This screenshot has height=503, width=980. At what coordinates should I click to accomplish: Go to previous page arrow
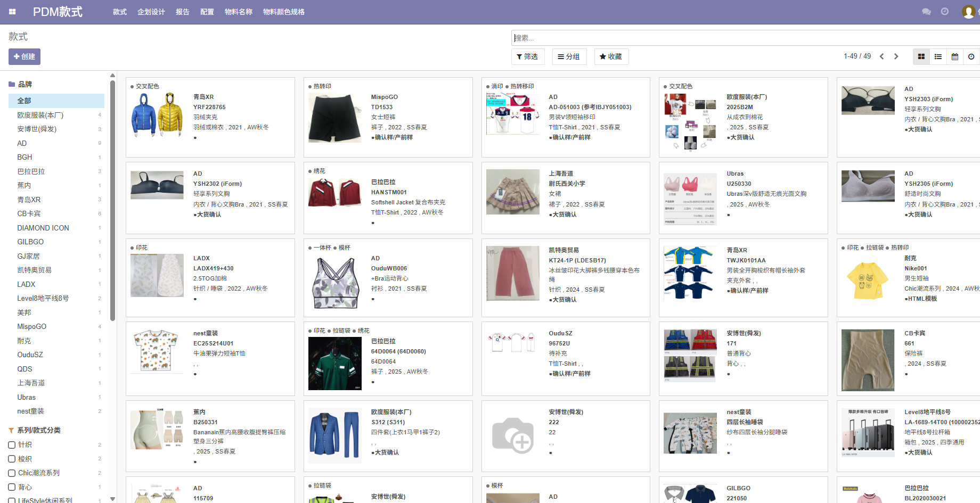click(x=882, y=56)
